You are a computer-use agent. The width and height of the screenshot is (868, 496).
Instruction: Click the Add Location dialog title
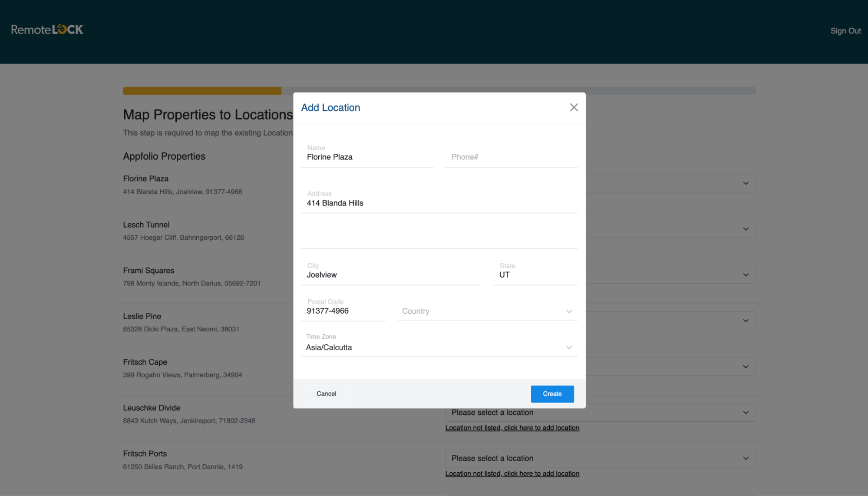(x=330, y=107)
